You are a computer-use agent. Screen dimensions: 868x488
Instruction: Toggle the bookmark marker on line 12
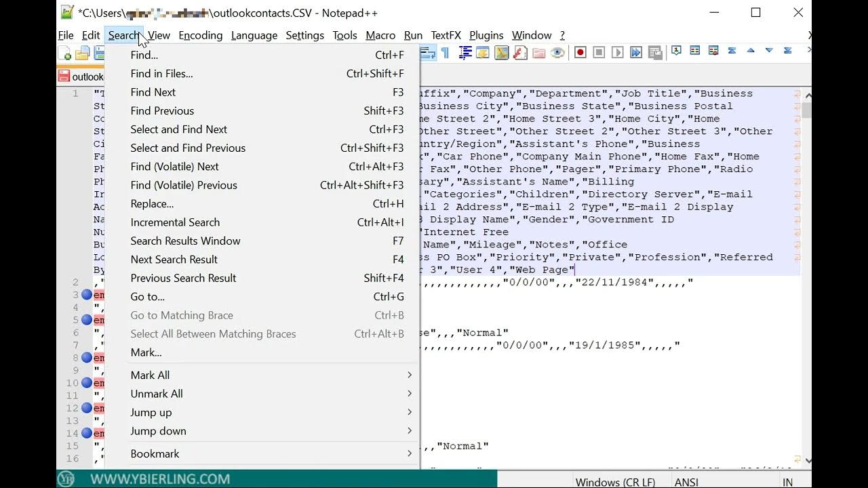pos(87,408)
